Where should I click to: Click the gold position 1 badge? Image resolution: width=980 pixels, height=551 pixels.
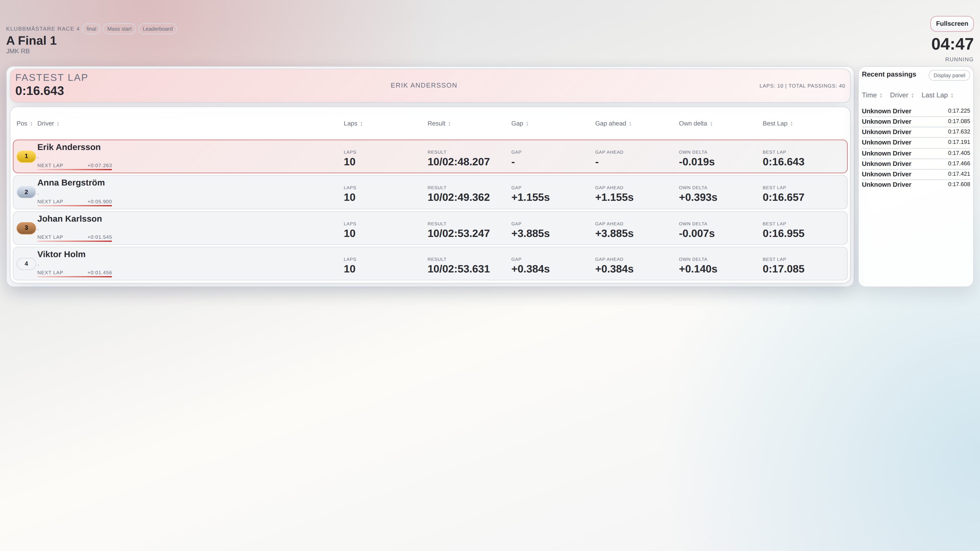(26, 156)
